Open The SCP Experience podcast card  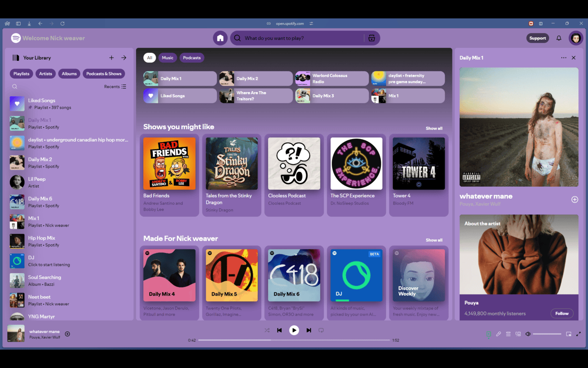(356, 175)
